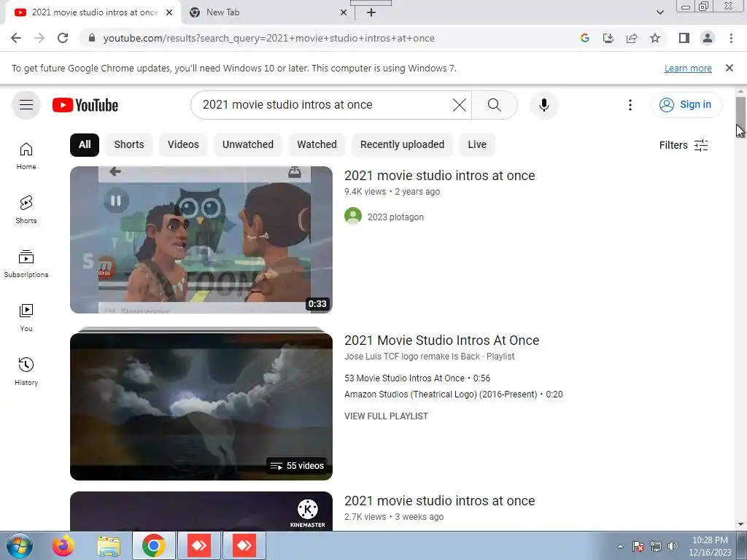747x560 pixels.
Task: Click the 2023 plotagon channel avatar
Action: click(x=353, y=216)
